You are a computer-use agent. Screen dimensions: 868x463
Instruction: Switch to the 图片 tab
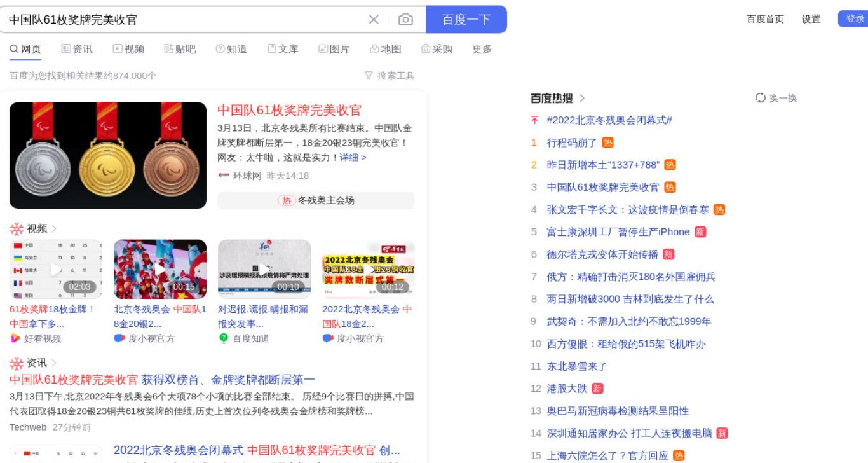click(334, 49)
